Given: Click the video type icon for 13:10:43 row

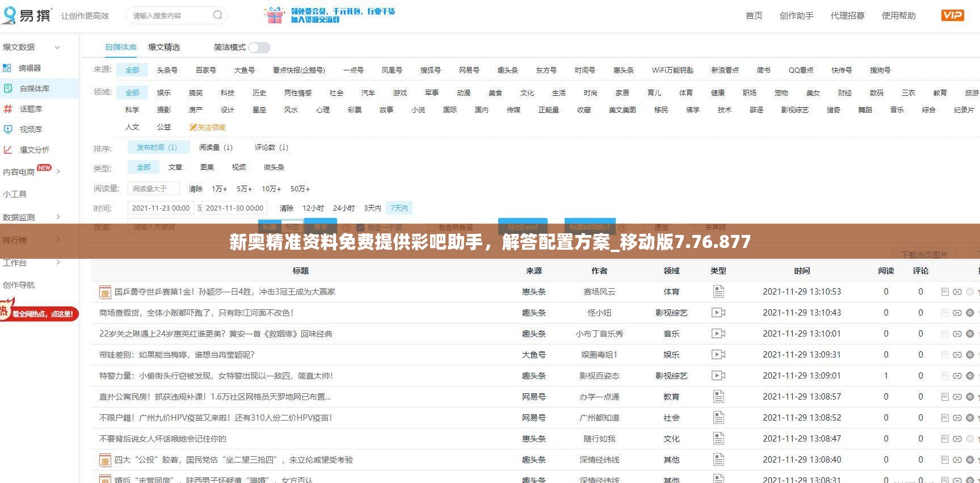Looking at the screenshot, I should tap(718, 313).
